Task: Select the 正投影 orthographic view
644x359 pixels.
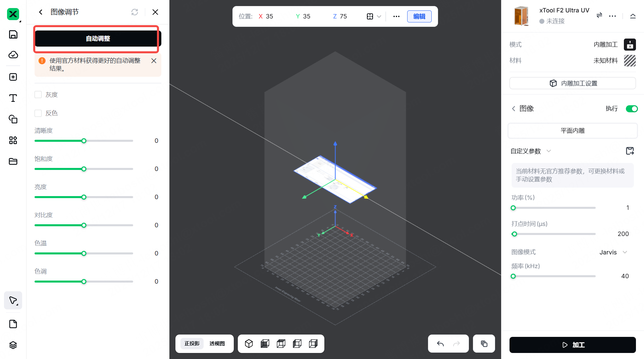Action: point(192,344)
